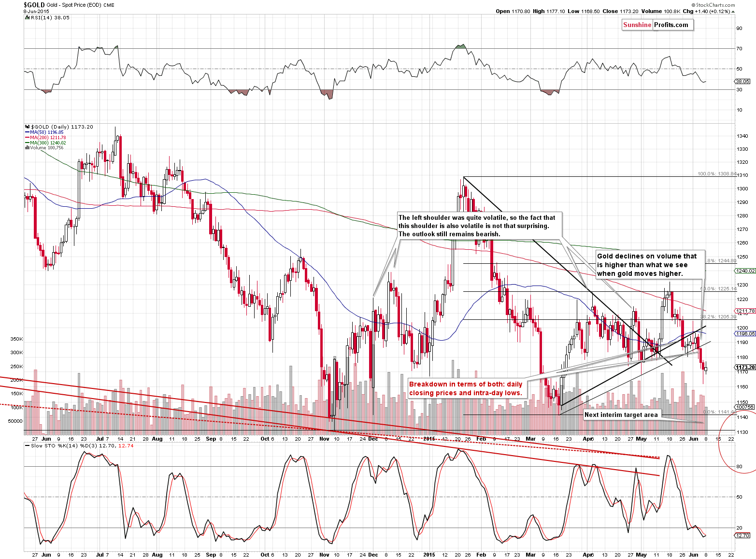756x559 pixels.
Task: Click the 38.05 RSI axis tag
Action: tap(743, 81)
